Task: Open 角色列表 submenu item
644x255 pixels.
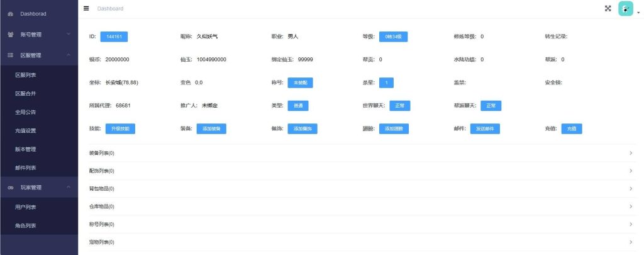Action: [x=39, y=226]
